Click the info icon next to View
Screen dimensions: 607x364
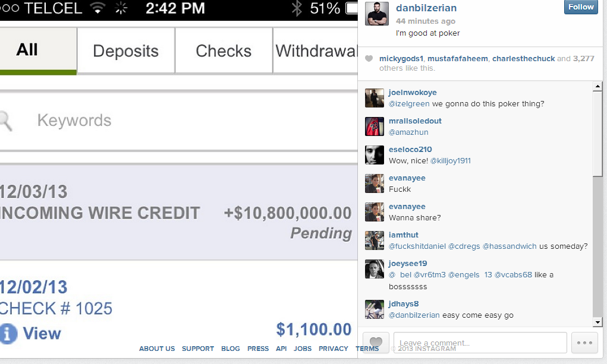[8, 334]
